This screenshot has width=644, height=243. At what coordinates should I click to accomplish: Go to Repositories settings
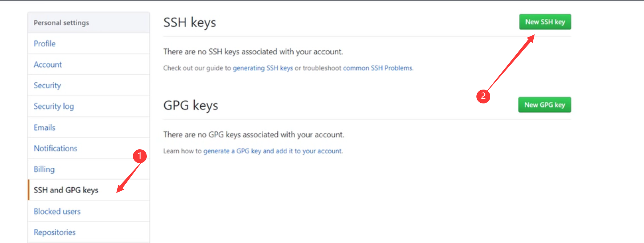tap(54, 232)
